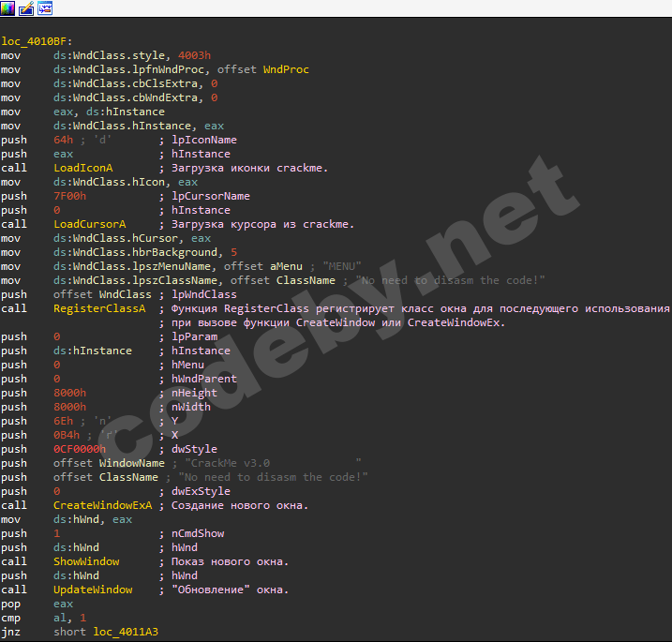The width and height of the screenshot is (672, 642).
Task: Select the 64h lpIconName value
Action: tap(64, 141)
